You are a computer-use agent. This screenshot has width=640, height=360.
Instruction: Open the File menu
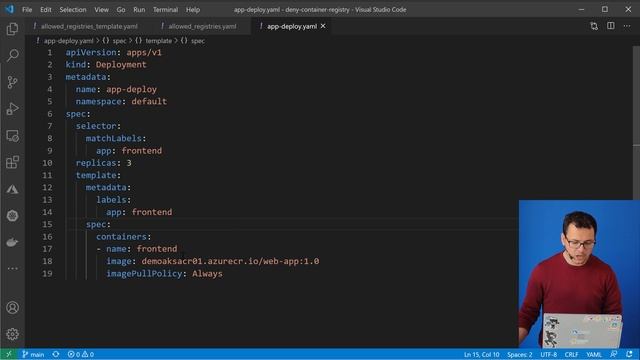pyautogui.click(x=27, y=9)
